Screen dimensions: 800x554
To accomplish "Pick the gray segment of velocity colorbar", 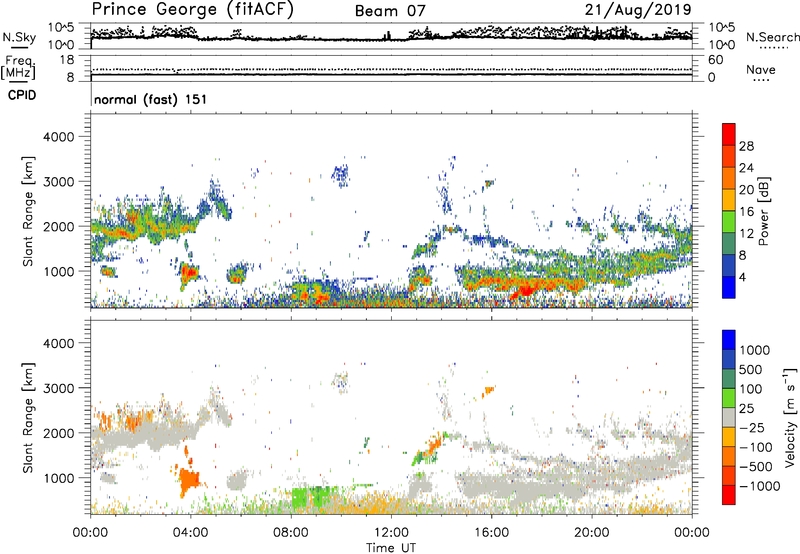I will (x=729, y=417).
